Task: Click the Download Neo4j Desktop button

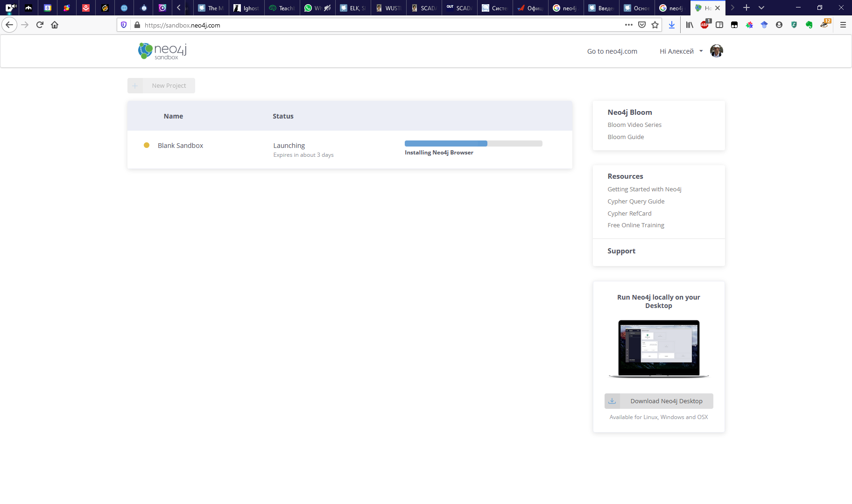Action: pyautogui.click(x=659, y=401)
